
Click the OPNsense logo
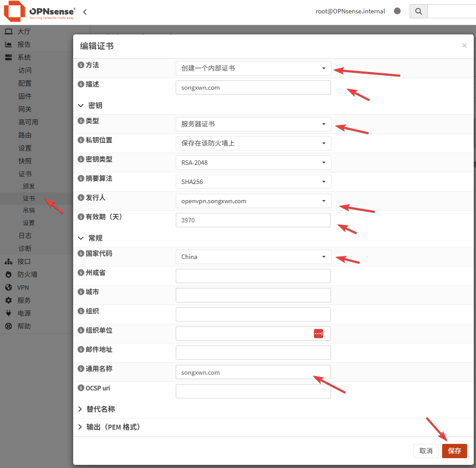[x=39, y=12]
